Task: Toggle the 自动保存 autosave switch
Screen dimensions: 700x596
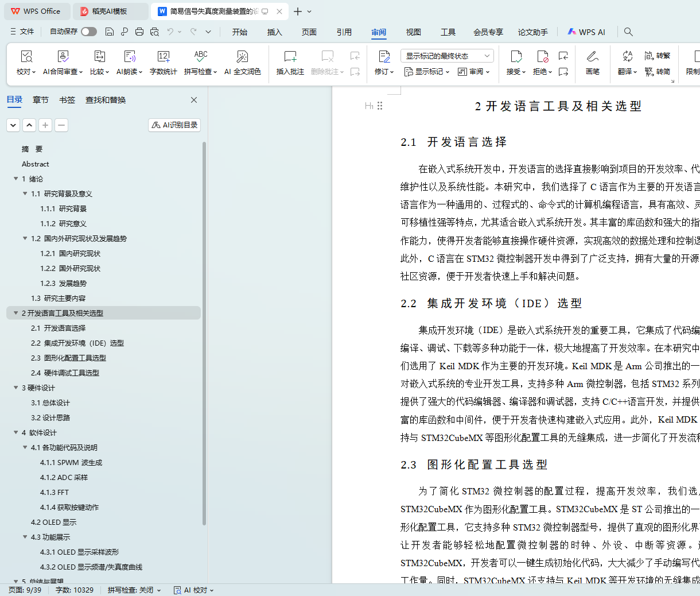Action: click(x=89, y=32)
